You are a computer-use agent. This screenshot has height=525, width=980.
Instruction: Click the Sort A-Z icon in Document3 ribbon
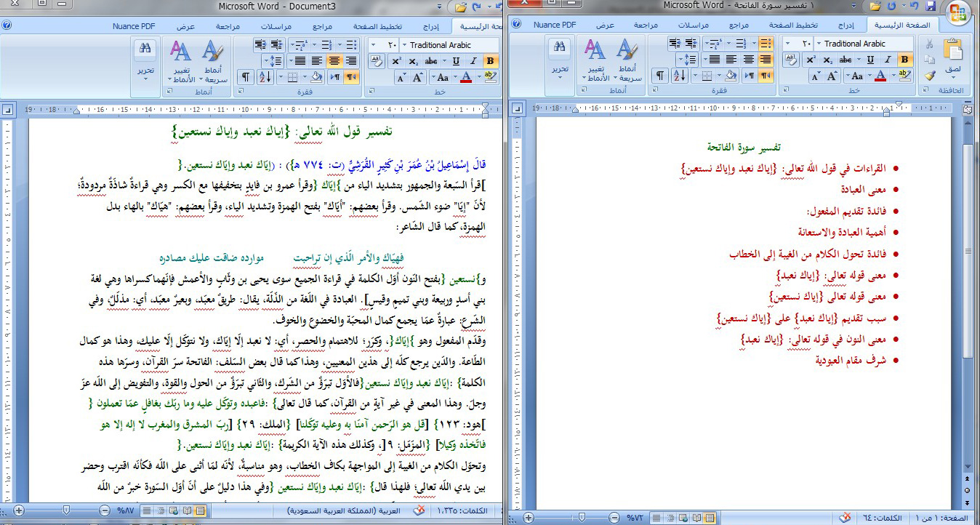(265, 77)
